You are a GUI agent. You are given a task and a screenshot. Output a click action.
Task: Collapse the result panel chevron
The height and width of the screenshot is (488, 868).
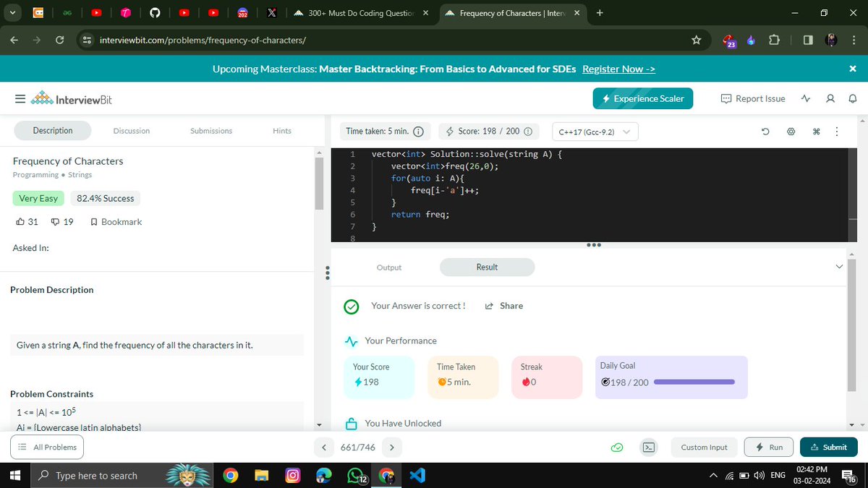[839, 267]
